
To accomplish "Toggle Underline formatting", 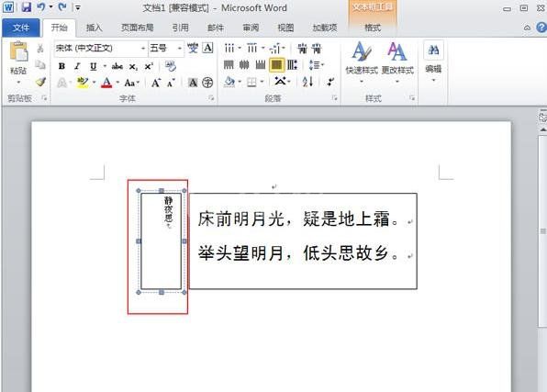I will (x=93, y=66).
